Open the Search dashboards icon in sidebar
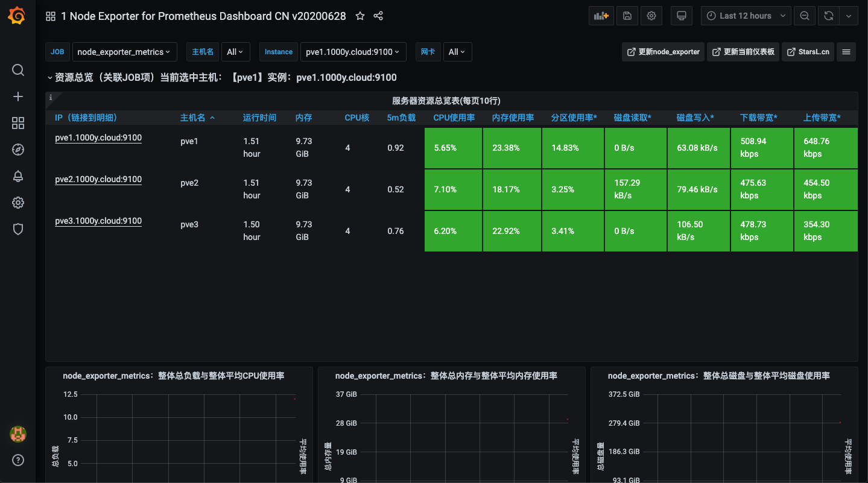868x483 pixels. [18, 70]
